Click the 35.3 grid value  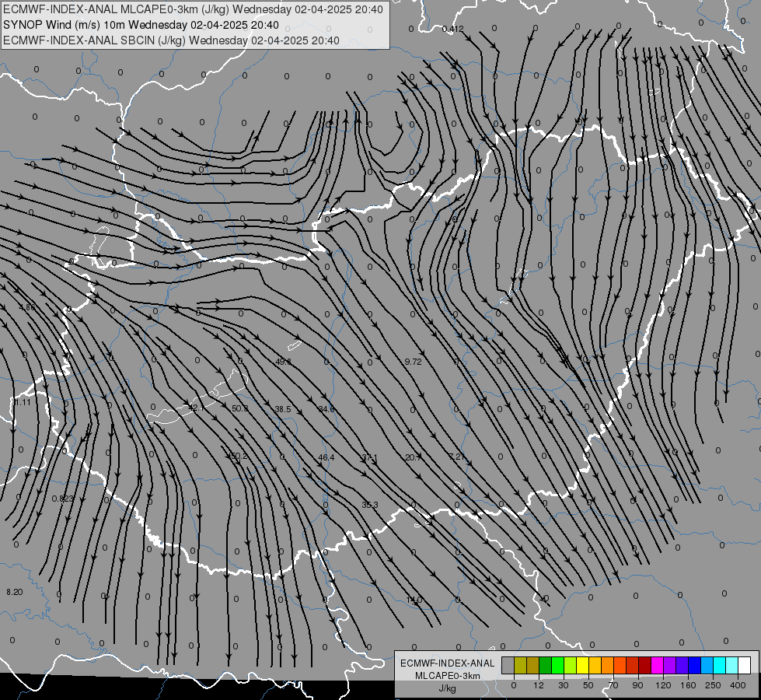click(370, 506)
